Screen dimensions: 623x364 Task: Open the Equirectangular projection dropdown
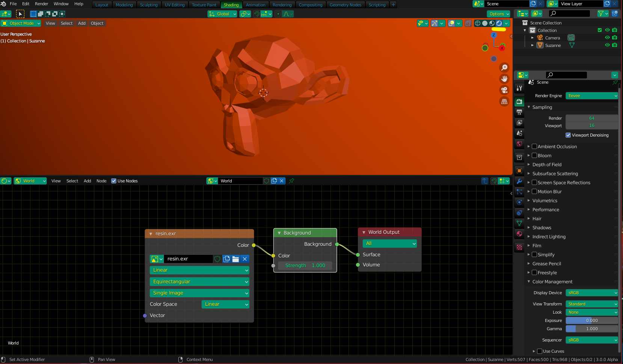199,281
